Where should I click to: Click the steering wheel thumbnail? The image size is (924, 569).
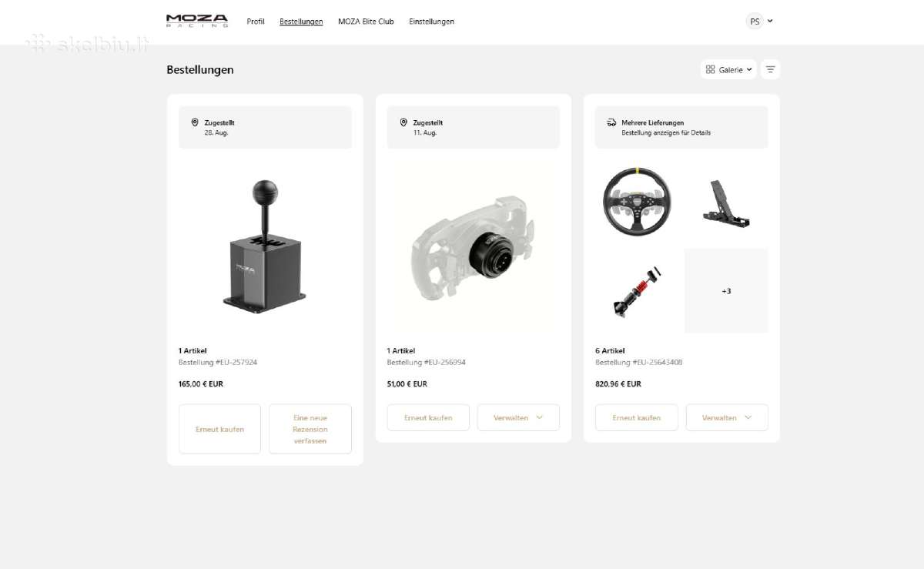[637, 202]
